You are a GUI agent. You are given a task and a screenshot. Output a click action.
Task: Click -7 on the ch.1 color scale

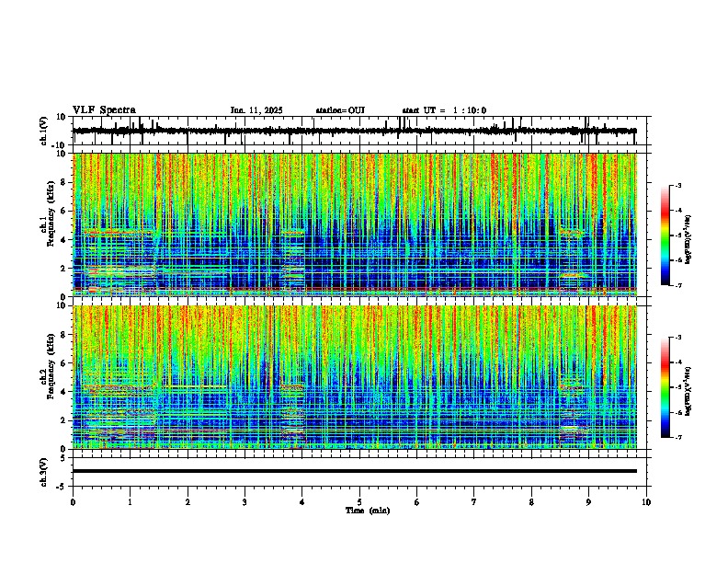(678, 285)
